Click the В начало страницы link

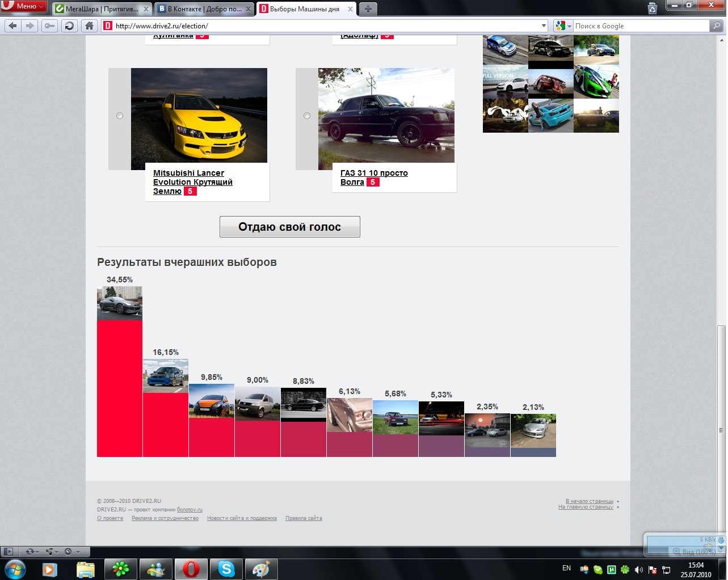[x=589, y=501]
